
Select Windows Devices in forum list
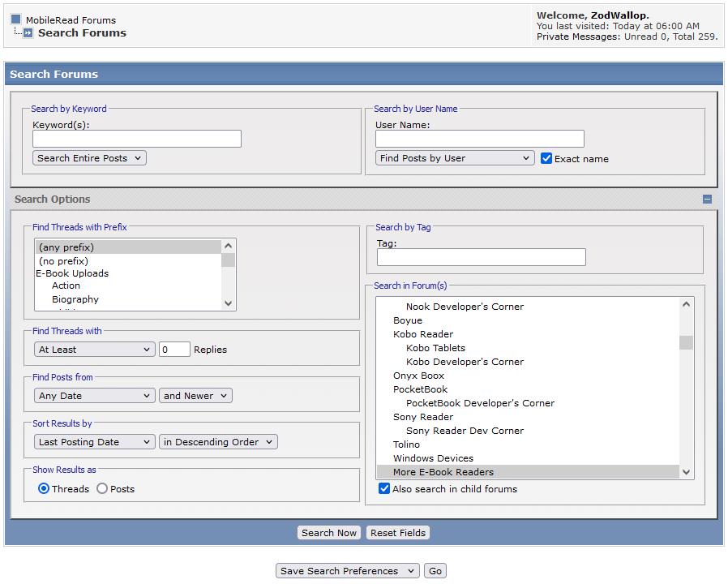528,458
